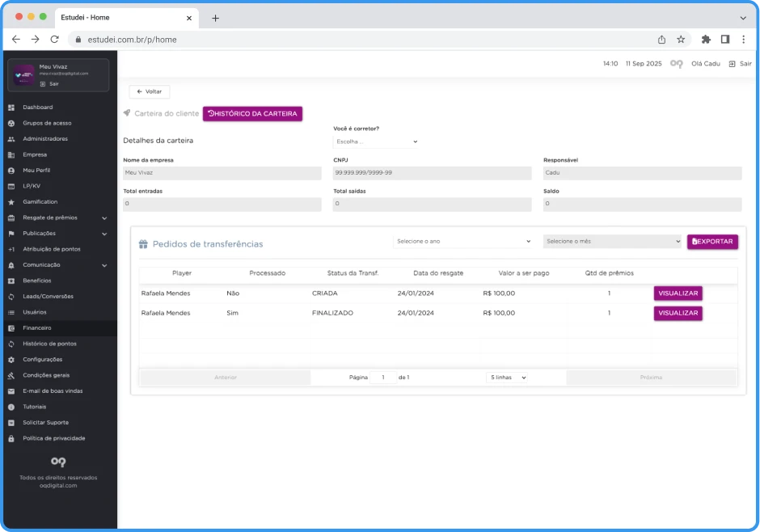Click the Política de privacidade lock icon
Screen dimensions: 760x532
click(x=11, y=438)
